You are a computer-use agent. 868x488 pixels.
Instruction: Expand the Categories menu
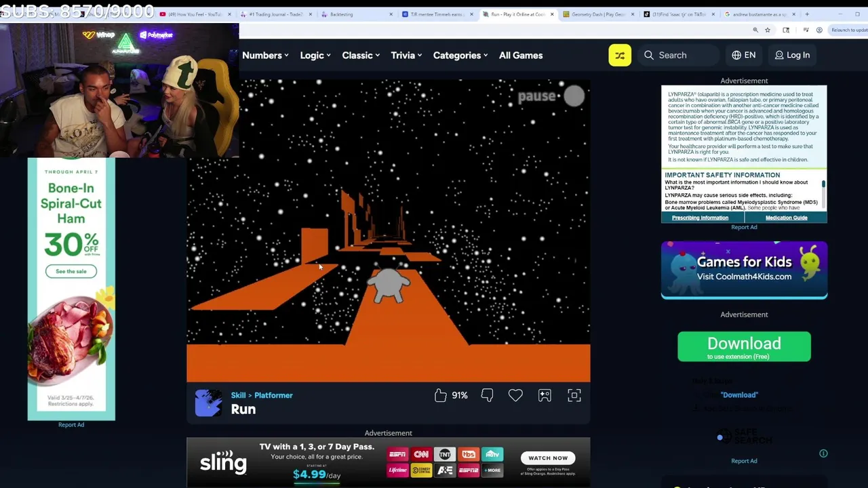point(460,56)
